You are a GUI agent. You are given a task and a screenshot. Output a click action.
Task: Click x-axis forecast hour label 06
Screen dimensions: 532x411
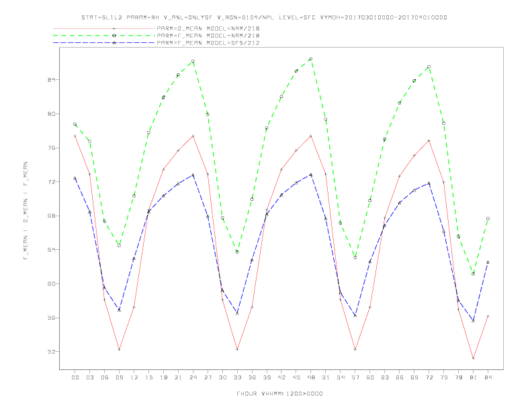tap(105, 377)
